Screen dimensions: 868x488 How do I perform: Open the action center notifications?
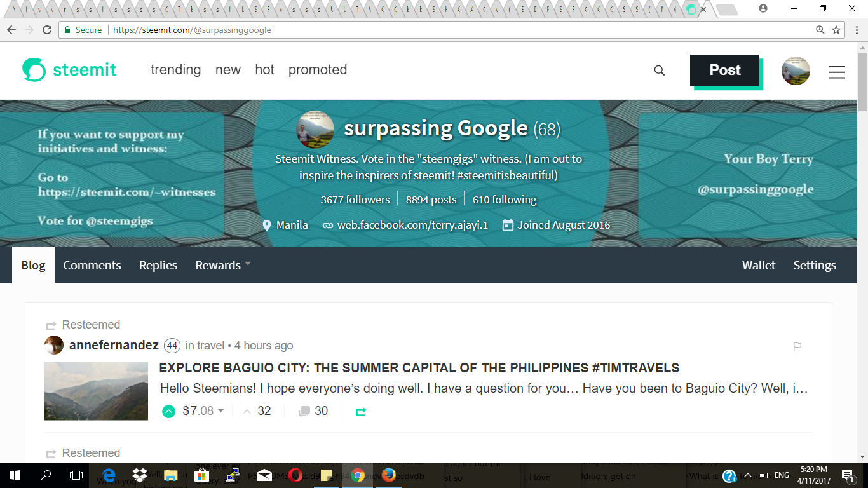(x=848, y=475)
